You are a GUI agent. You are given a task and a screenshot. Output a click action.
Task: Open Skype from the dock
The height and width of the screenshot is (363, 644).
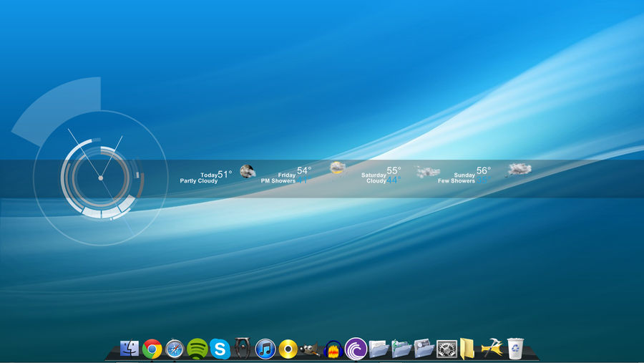click(220, 349)
